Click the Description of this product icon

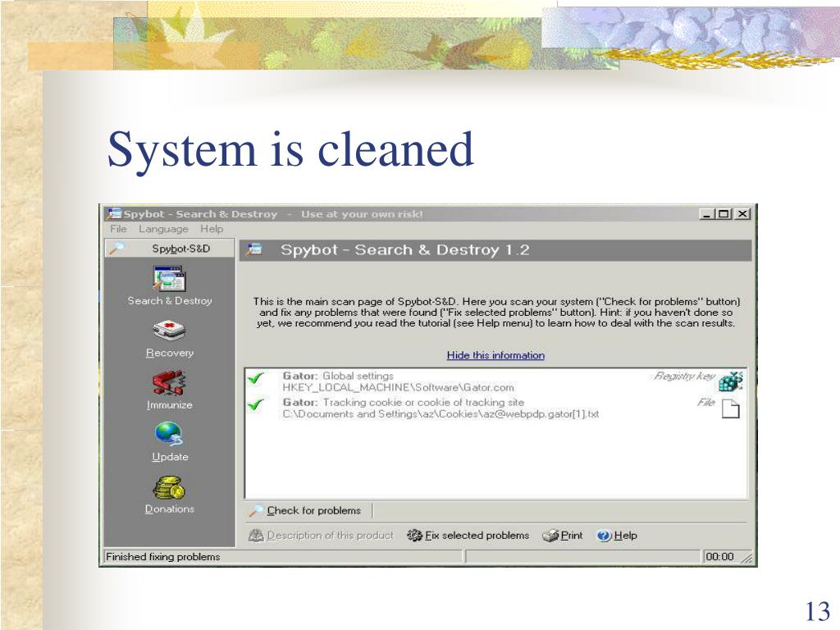click(x=256, y=535)
